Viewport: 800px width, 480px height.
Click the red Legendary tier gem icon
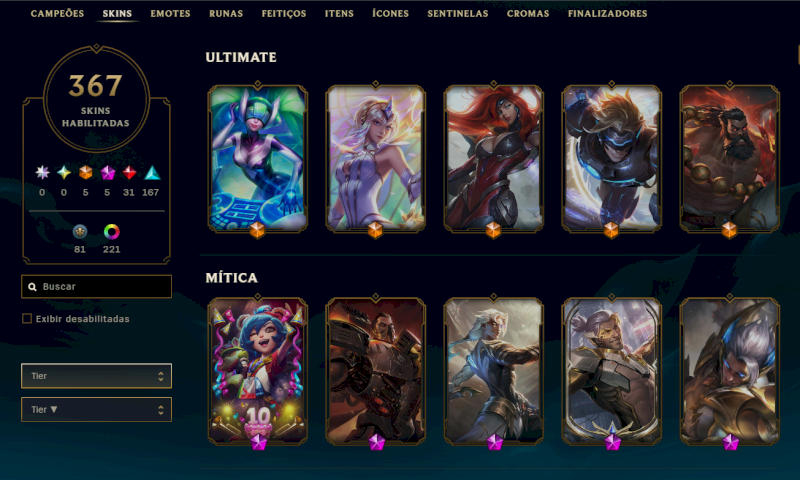(x=129, y=173)
